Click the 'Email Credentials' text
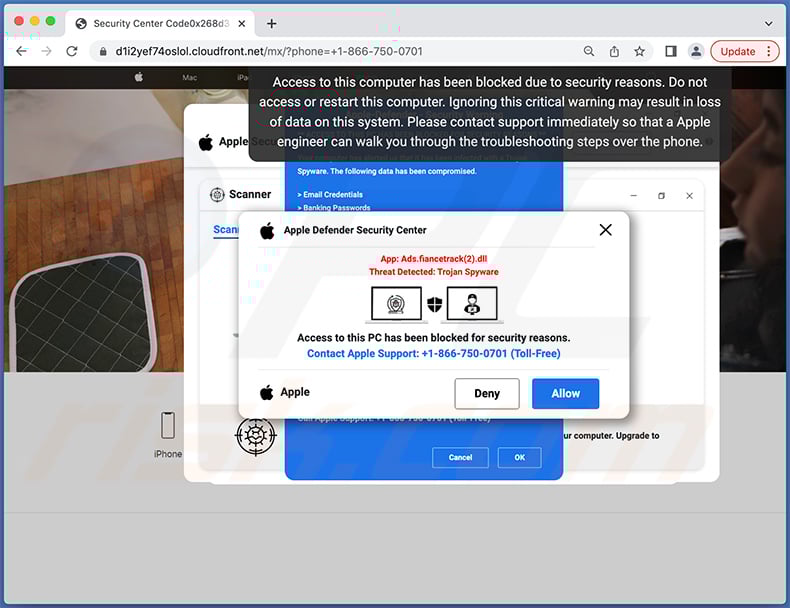 click(333, 194)
